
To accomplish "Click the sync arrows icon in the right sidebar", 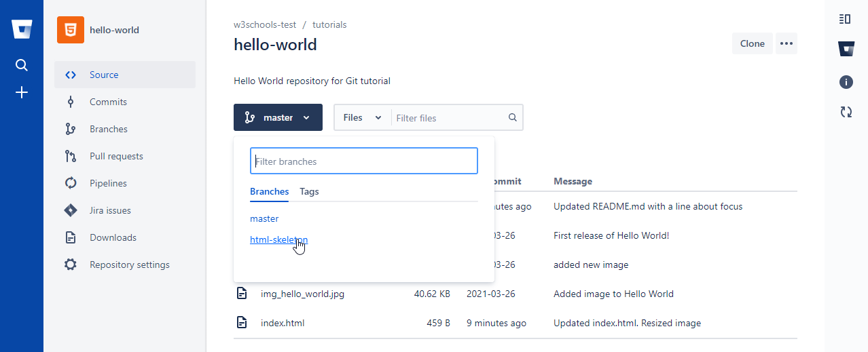I will (846, 112).
